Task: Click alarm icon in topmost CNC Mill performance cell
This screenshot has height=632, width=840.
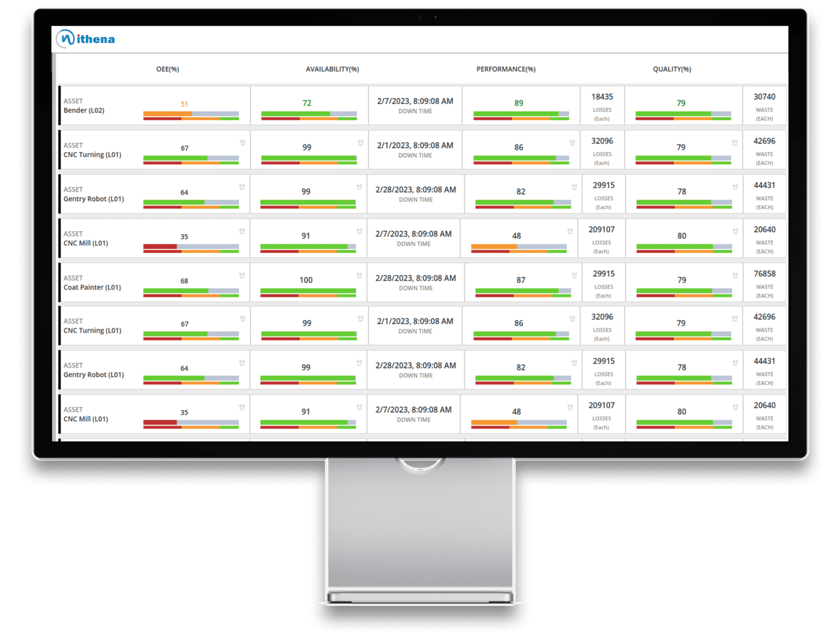Action: pos(570,231)
